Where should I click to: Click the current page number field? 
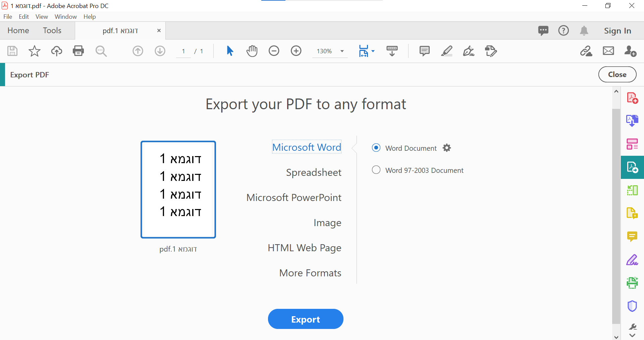coord(183,51)
